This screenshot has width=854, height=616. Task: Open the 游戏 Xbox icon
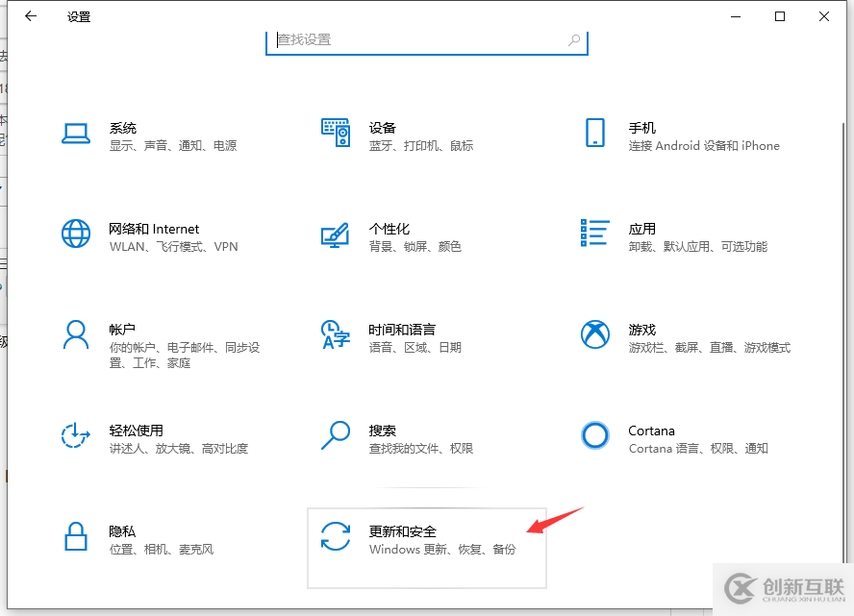coord(594,334)
